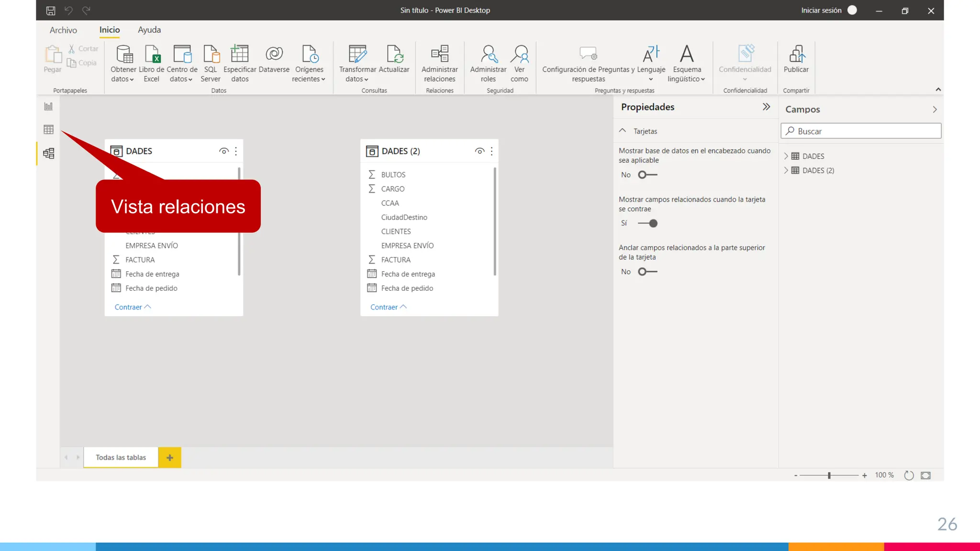Click fit to page icon in status bar

pyautogui.click(x=925, y=475)
